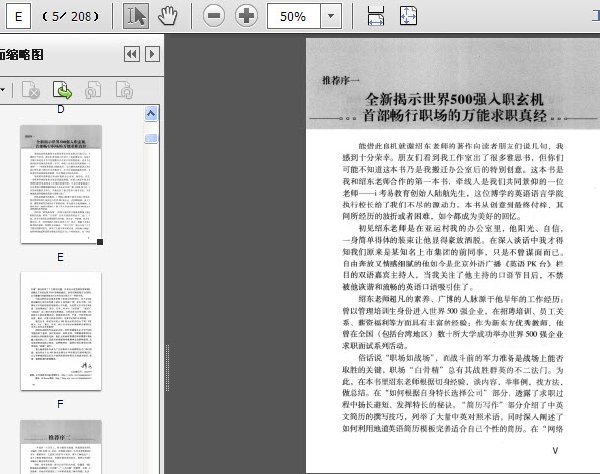Open the zoom percentage dropdown arrow
This screenshot has height=474, width=600.
[331, 16]
